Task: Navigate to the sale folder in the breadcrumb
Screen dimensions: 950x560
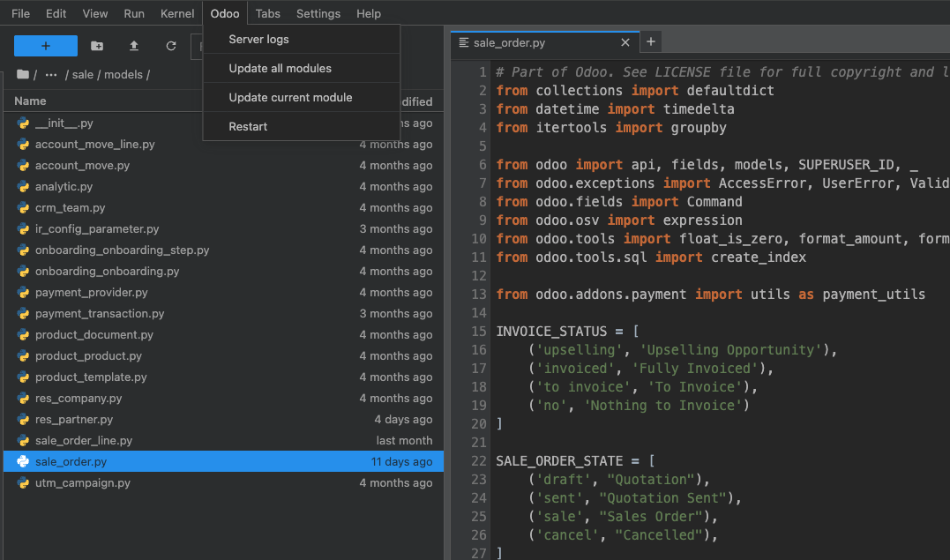Action: point(83,75)
